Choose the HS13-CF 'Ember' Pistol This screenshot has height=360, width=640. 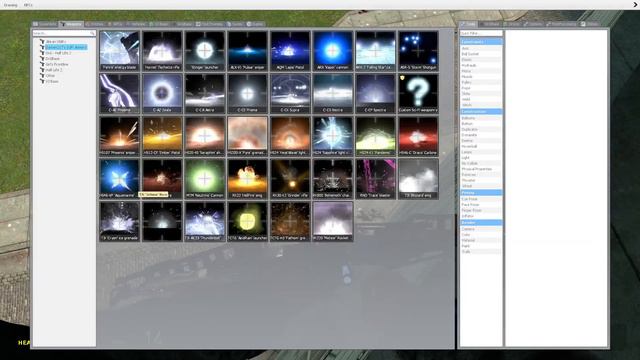(162, 136)
